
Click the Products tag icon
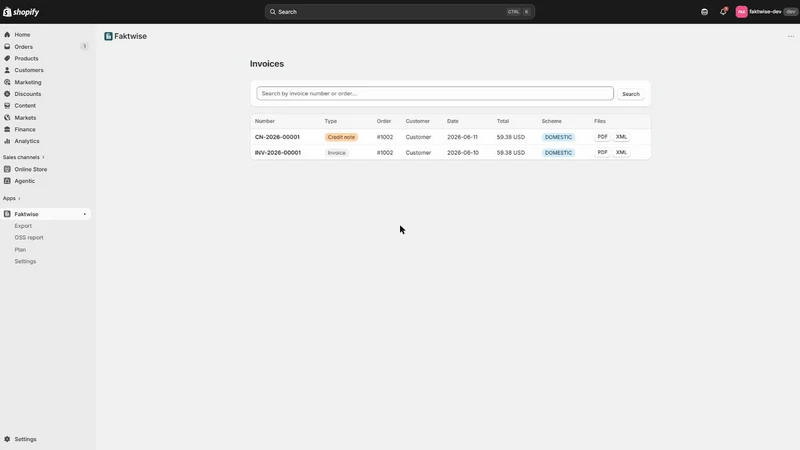click(x=7, y=58)
